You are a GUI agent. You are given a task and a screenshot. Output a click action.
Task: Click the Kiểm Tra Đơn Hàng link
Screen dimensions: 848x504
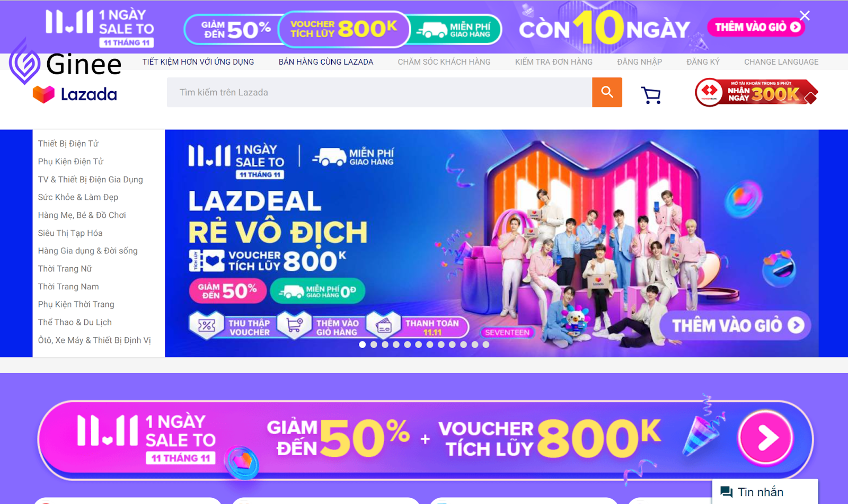(x=554, y=62)
